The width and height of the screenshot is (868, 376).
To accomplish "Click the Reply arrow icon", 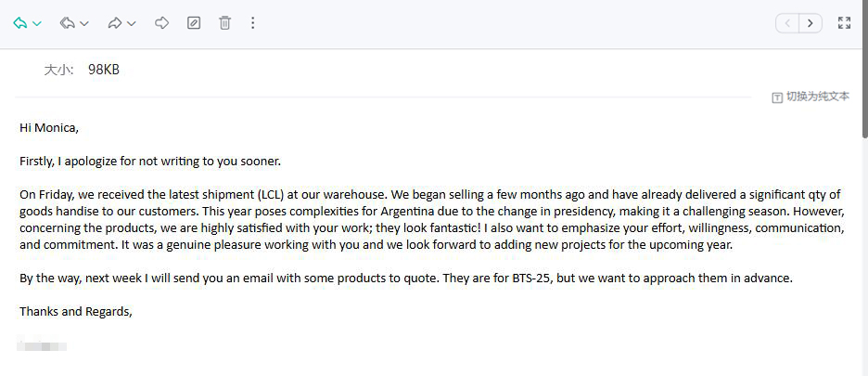I will coord(20,23).
